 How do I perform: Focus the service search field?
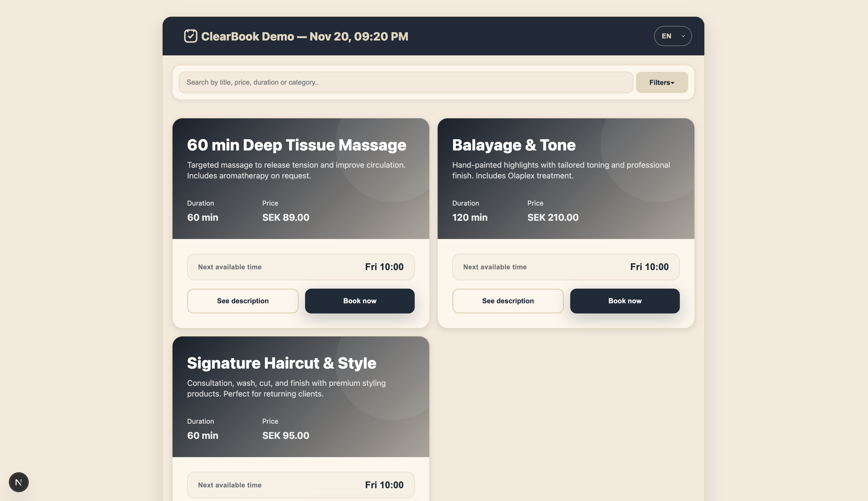coord(406,83)
